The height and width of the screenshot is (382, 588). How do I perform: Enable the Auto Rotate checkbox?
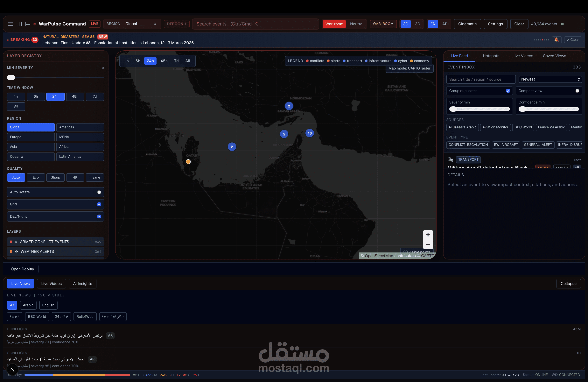click(99, 192)
